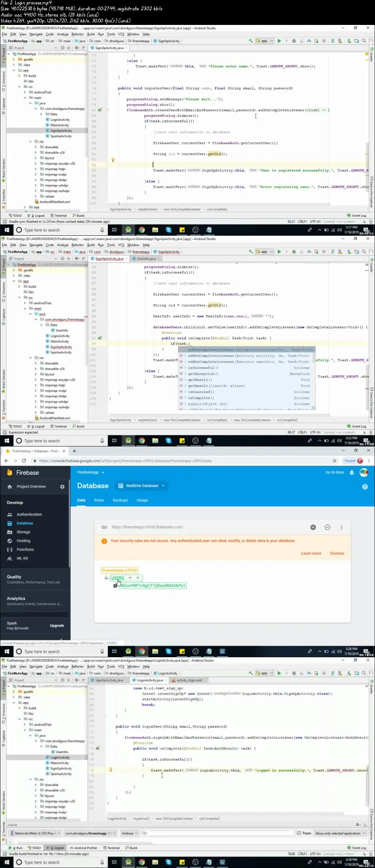
Task: Select the Data tab in Database
Action: coord(81,500)
